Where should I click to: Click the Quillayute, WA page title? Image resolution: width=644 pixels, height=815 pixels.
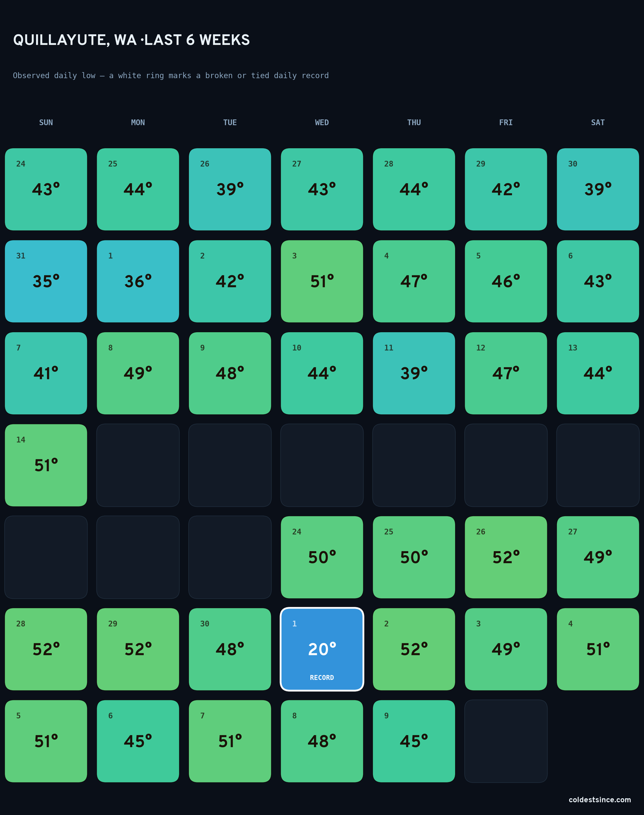(131, 40)
